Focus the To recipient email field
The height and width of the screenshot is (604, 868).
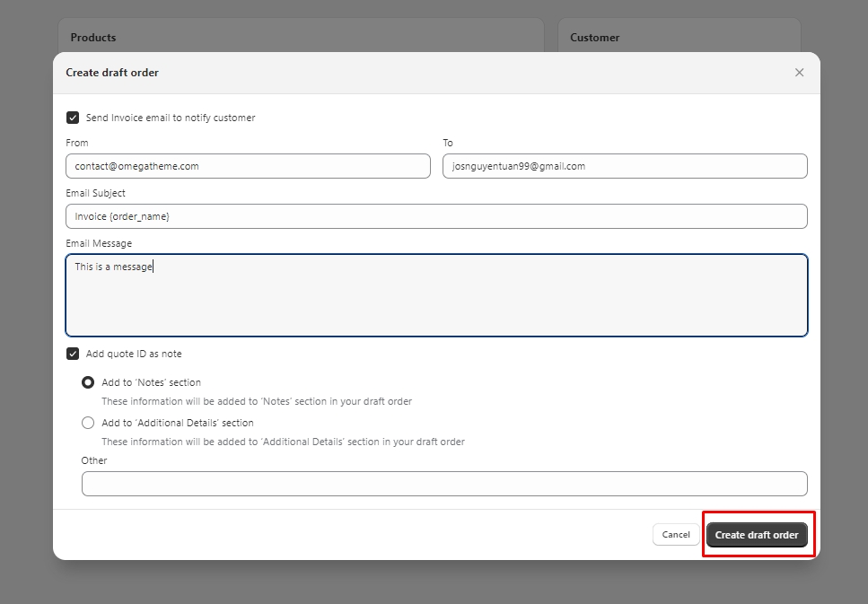pyautogui.click(x=625, y=166)
